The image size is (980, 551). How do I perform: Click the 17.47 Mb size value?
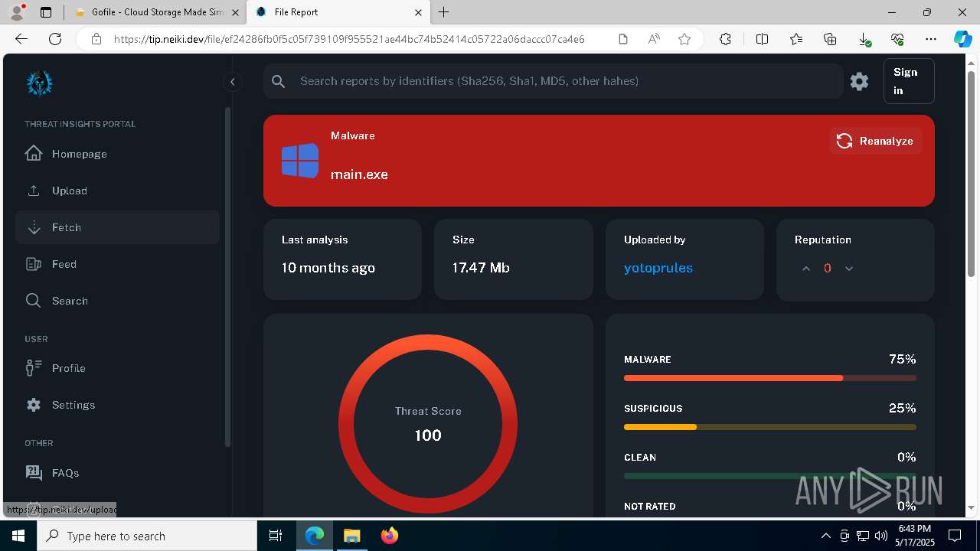coord(481,268)
